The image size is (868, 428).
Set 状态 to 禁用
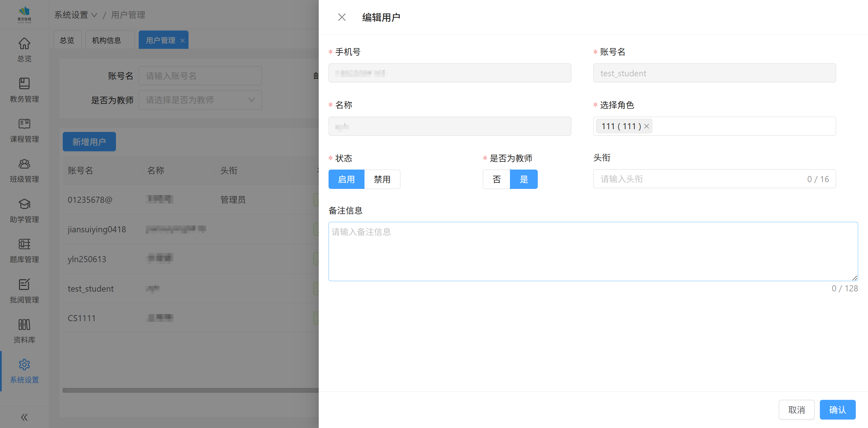click(382, 179)
